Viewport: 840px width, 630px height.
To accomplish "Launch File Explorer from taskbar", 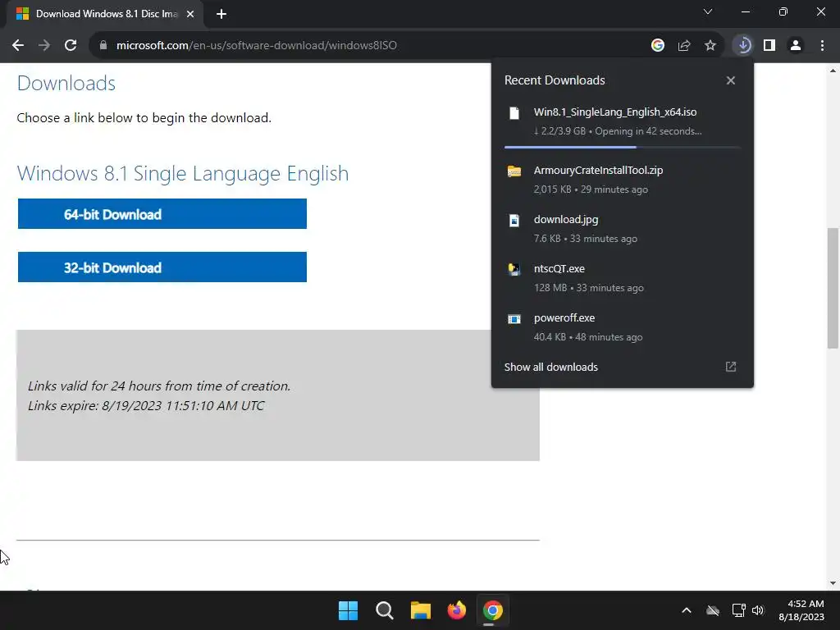I will click(421, 610).
